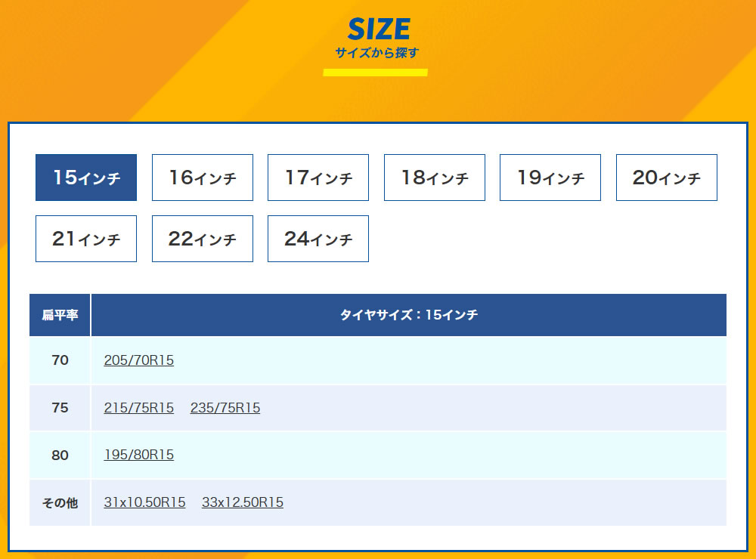Click the サイズから探す subtitle

click(x=377, y=53)
